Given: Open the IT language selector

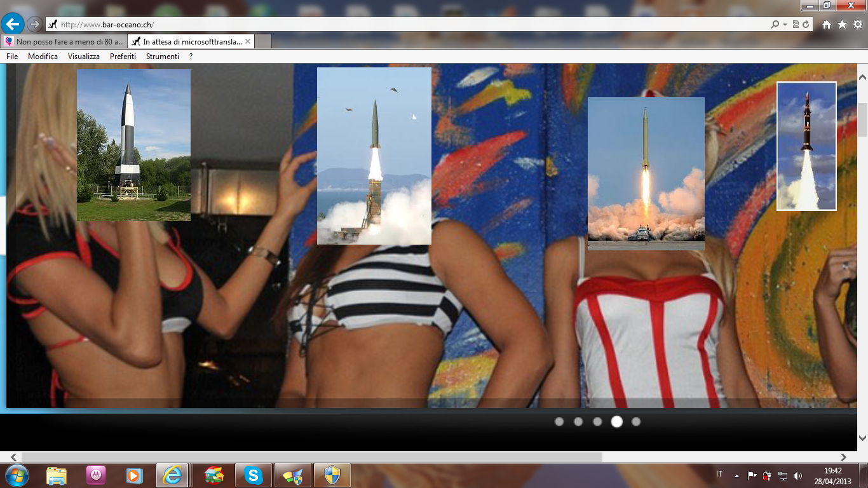Looking at the screenshot, I should pyautogui.click(x=719, y=475).
